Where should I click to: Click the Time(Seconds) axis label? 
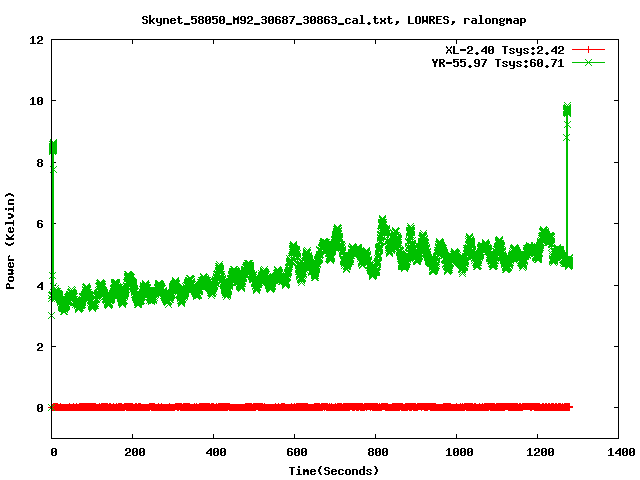tap(334, 471)
